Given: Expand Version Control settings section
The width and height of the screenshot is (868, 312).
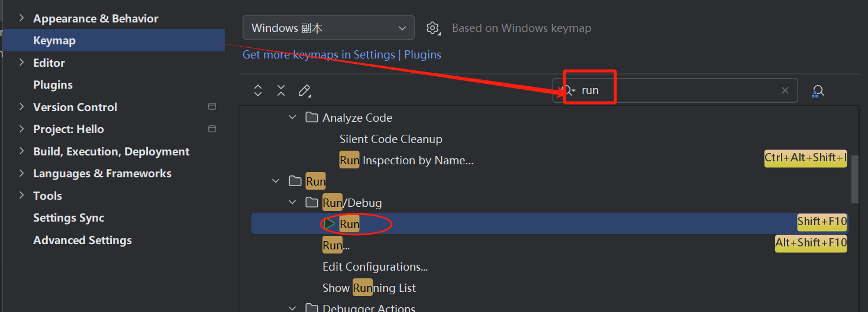Looking at the screenshot, I should pos(21,107).
